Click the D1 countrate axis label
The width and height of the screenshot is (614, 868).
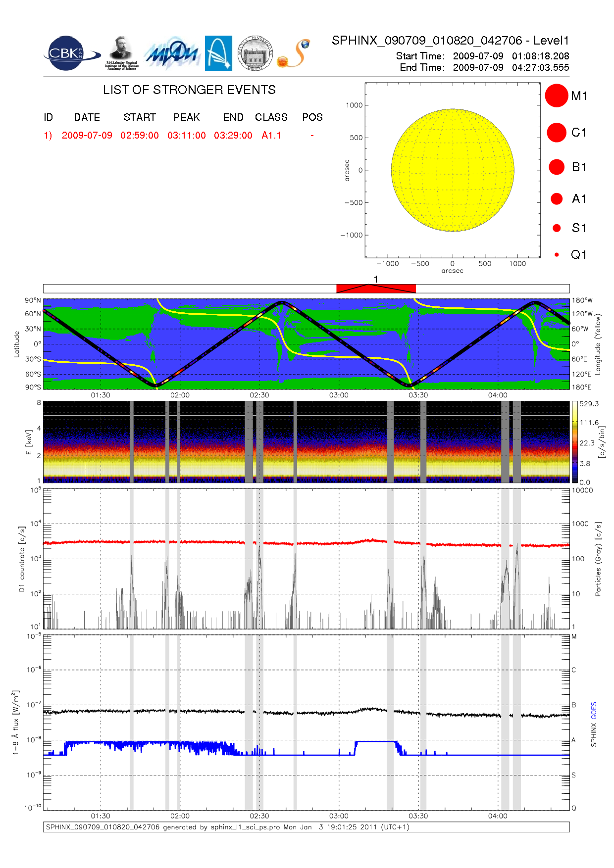click(x=22, y=559)
